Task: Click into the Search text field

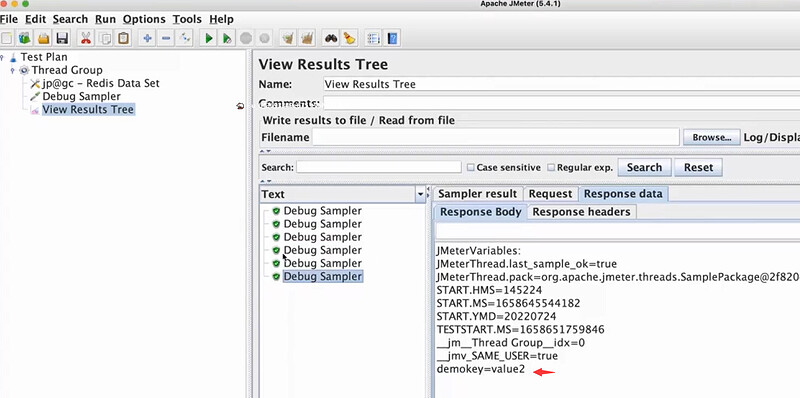Action: 379,167
